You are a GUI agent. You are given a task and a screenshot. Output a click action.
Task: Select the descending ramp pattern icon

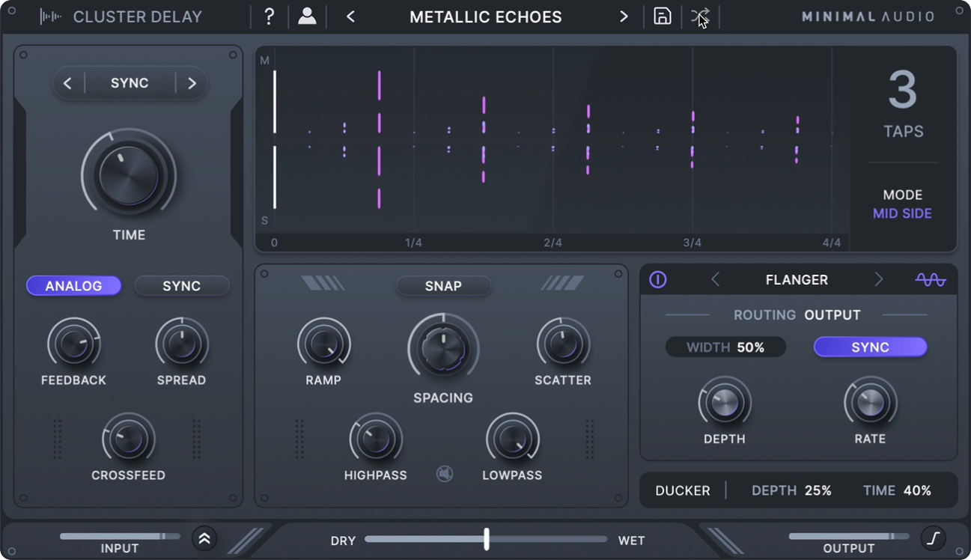tap(323, 283)
